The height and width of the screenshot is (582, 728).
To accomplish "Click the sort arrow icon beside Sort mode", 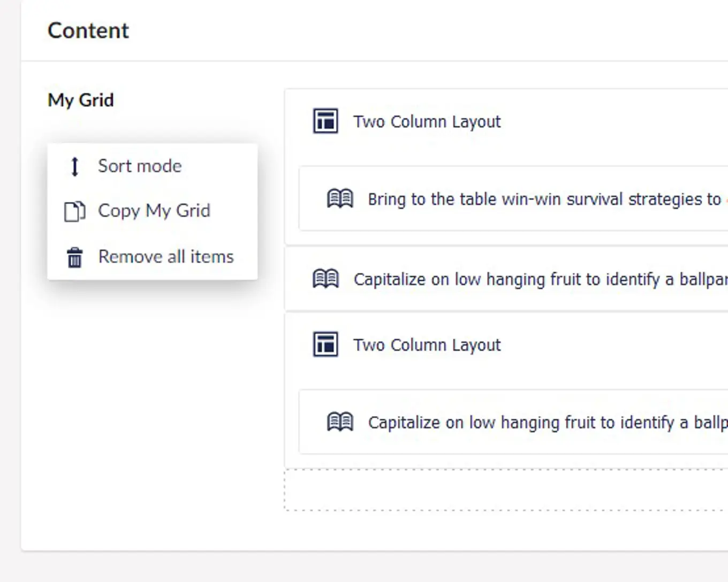I will pyautogui.click(x=74, y=166).
